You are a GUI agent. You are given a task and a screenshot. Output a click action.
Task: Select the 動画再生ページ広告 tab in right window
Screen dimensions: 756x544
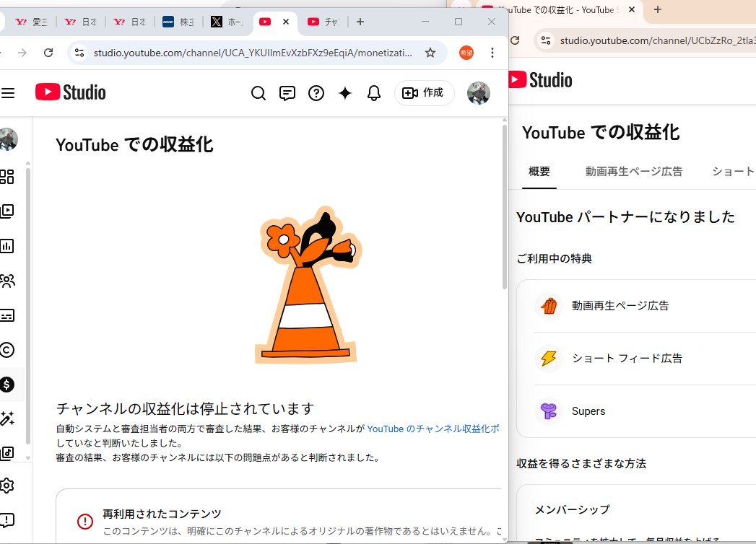(x=634, y=172)
